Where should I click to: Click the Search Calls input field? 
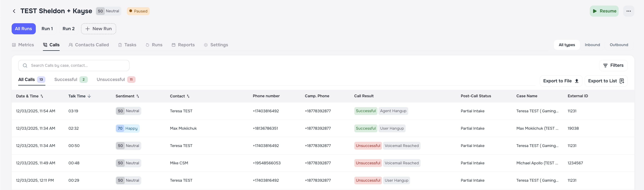click(x=74, y=65)
